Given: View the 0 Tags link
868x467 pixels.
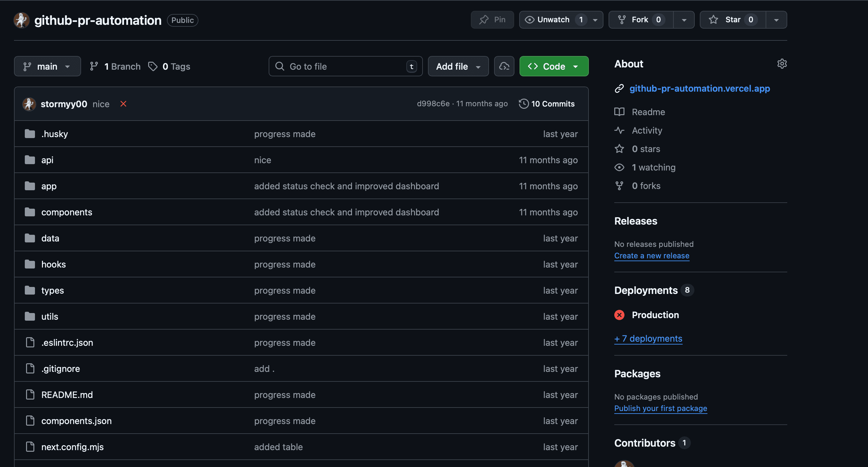Looking at the screenshot, I should pos(169,66).
